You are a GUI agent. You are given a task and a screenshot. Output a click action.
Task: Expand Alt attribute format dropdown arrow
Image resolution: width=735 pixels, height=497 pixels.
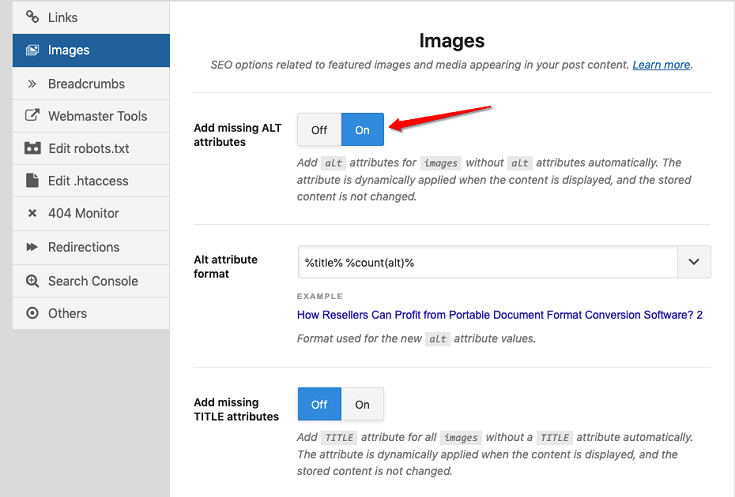(x=694, y=262)
